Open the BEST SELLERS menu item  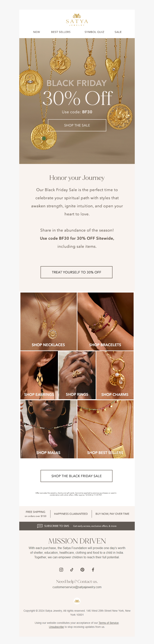[x=61, y=32]
